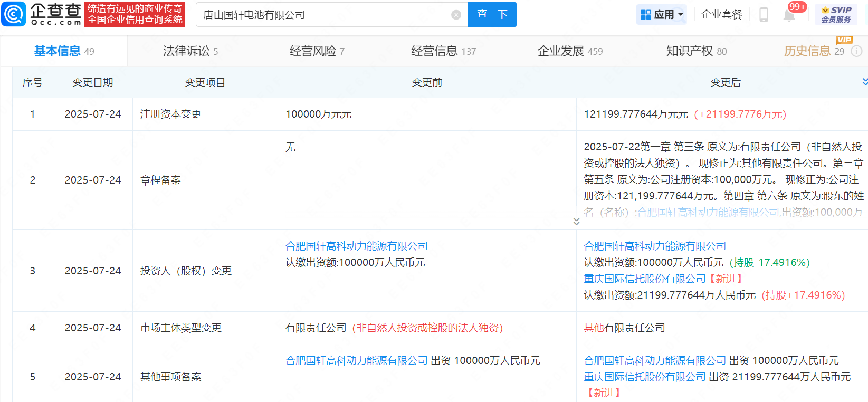Switch to the 知识产权 tab
The image size is (868, 402).
(x=697, y=51)
